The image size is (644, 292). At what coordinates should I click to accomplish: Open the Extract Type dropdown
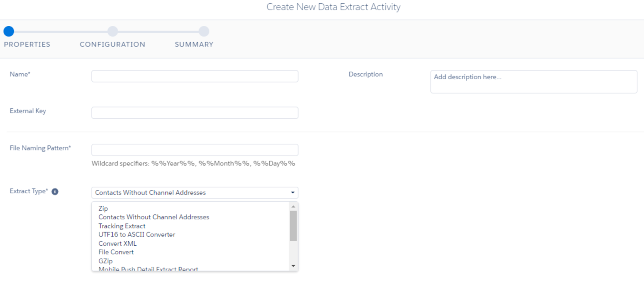pos(195,193)
